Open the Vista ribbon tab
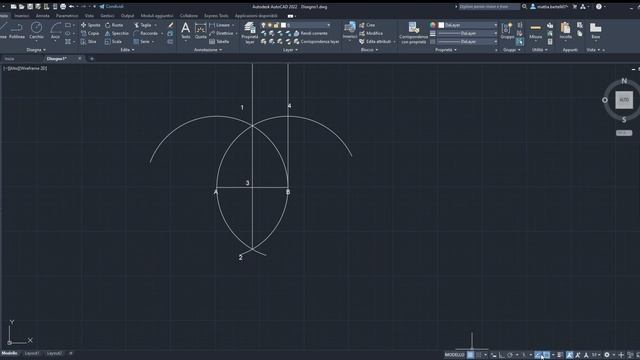The height and width of the screenshot is (360, 640). pyautogui.click(x=89, y=16)
